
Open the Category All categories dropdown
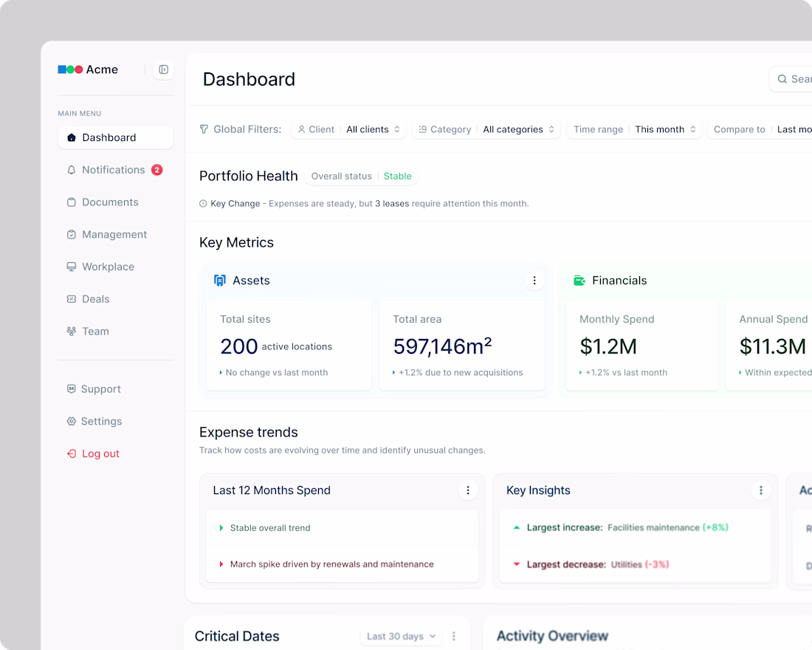pyautogui.click(x=486, y=129)
